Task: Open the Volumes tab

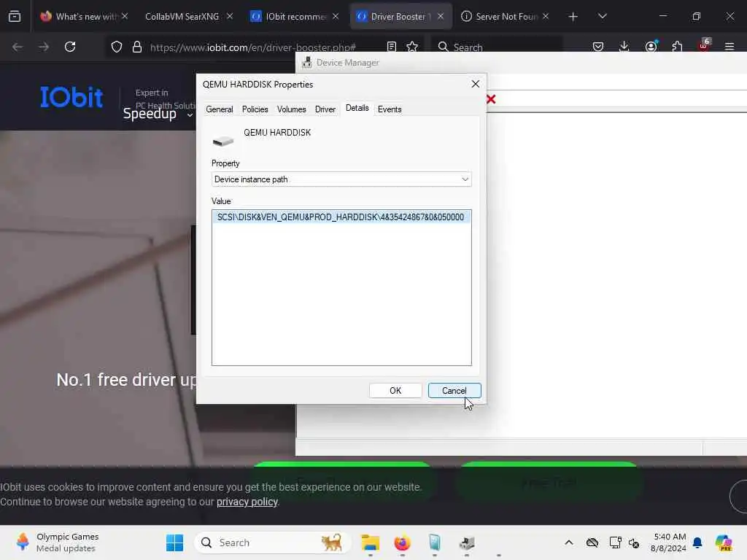Action: click(291, 109)
